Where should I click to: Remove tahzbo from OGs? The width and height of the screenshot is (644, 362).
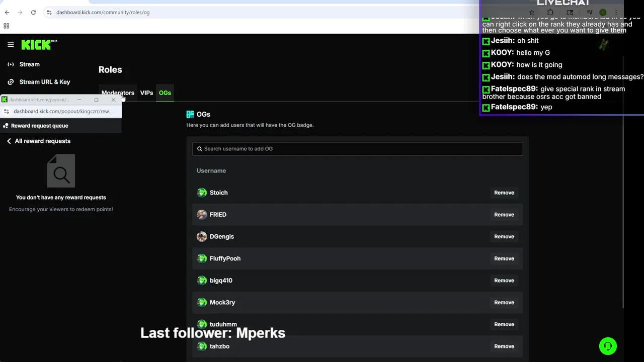(504, 346)
